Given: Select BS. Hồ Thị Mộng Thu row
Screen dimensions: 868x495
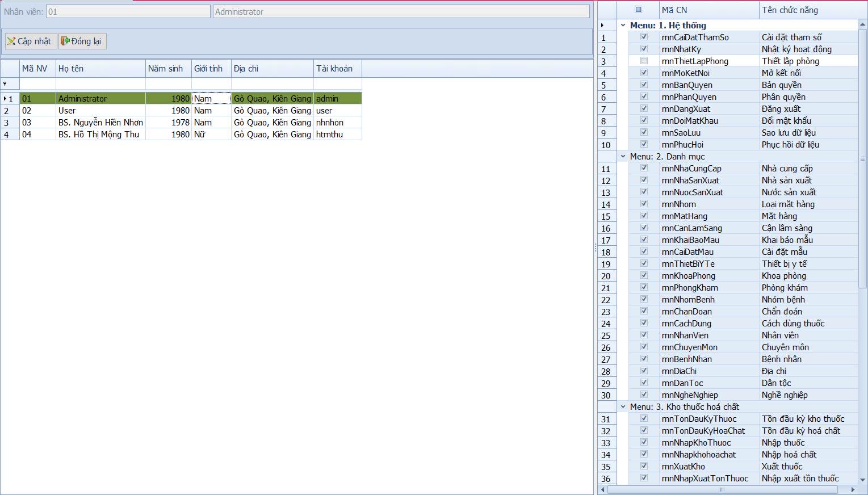Looking at the screenshot, I should click(181, 134).
